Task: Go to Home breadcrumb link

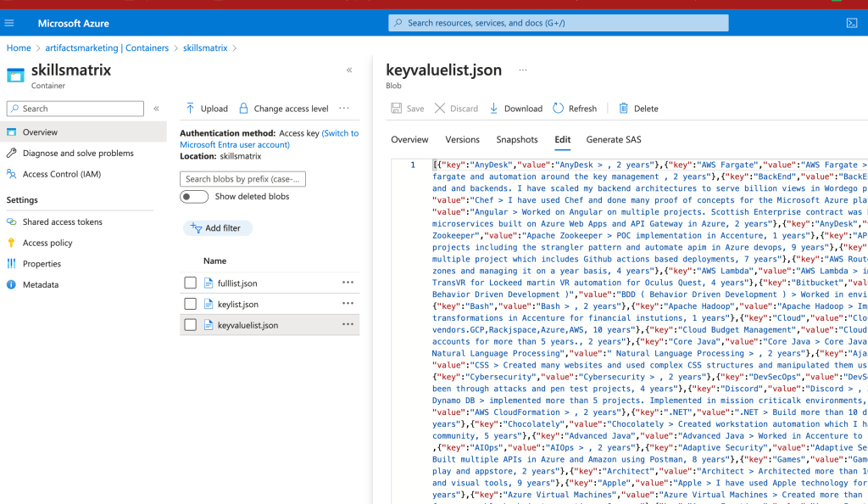Action: point(19,48)
